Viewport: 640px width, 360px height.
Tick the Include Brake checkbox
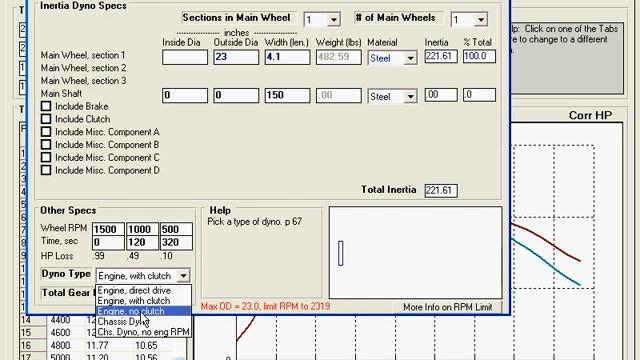(x=46, y=106)
